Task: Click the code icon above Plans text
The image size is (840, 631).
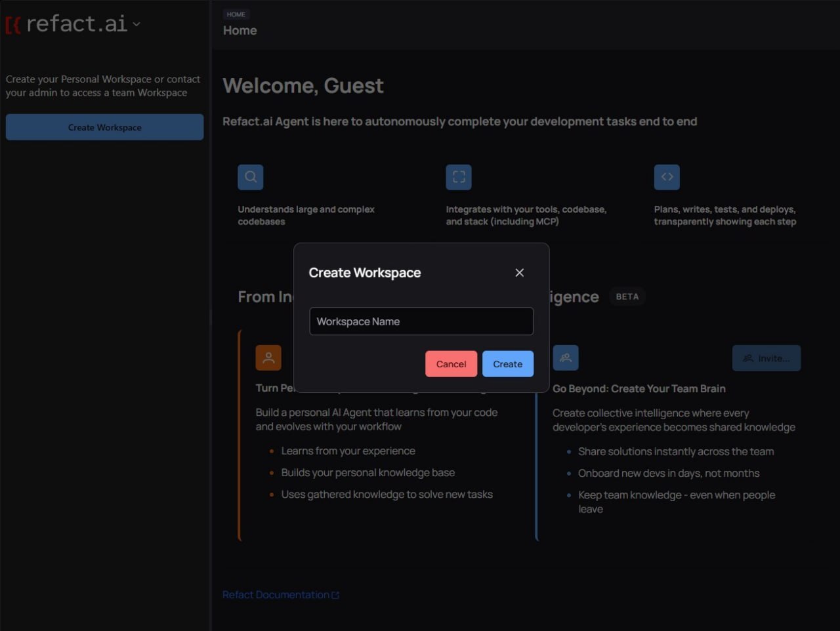Action: 667,177
